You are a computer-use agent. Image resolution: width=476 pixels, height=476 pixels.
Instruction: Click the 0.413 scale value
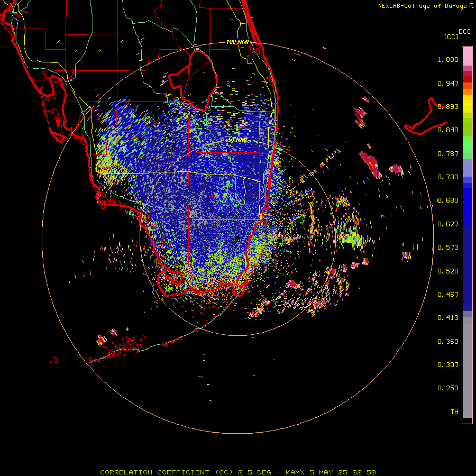coord(448,318)
